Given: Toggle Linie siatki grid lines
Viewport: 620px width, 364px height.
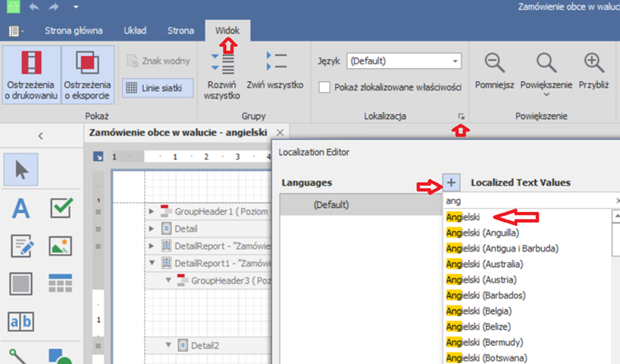Looking at the screenshot, I should (158, 87).
